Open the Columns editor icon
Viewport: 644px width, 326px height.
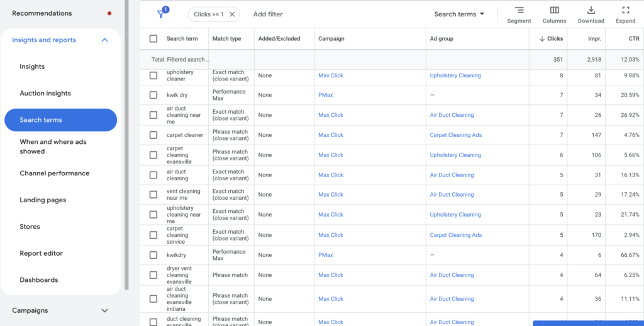pyautogui.click(x=554, y=14)
